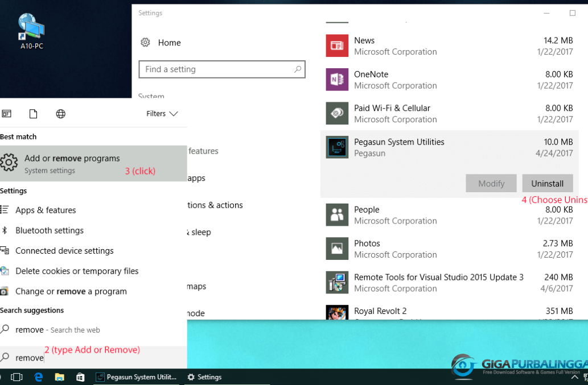Screen dimensions: 588x385
Task: Focus the Find a setting search box
Action: (222, 69)
